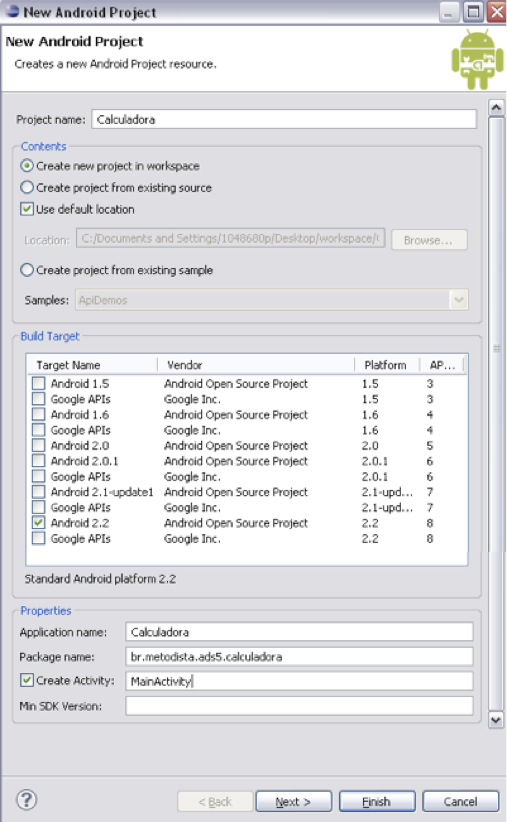Toggle the Use default location checkbox
507x822 pixels.
pos(27,209)
